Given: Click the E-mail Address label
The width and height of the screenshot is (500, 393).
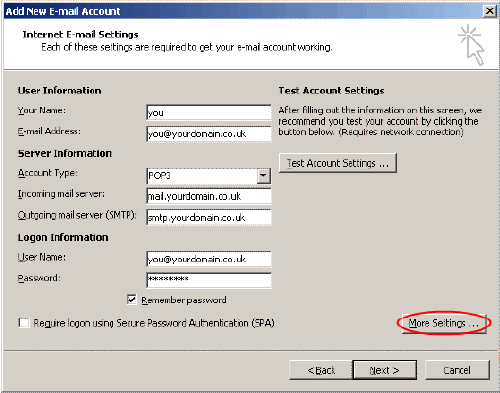Looking at the screenshot, I should pos(49,131).
